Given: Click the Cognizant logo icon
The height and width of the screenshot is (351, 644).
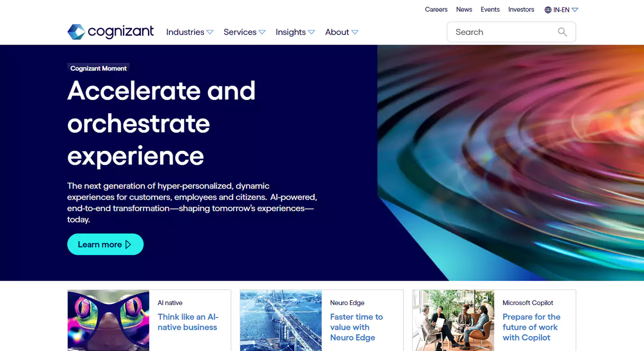Looking at the screenshot, I should [x=76, y=32].
